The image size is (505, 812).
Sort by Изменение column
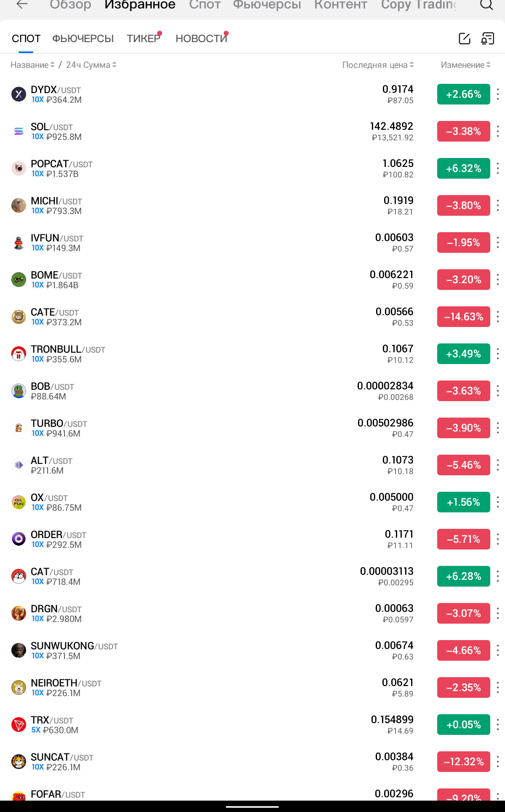coord(465,65)
